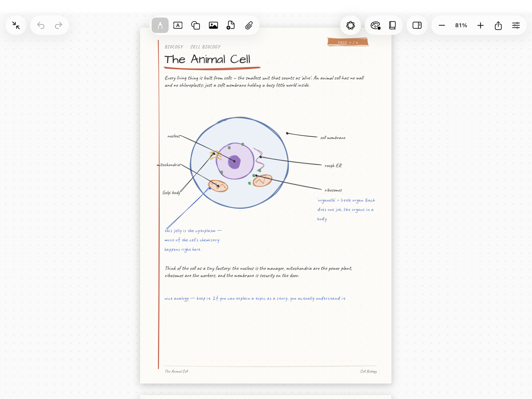The width and height of the screenshot is (532, 399).
Task: Undo the last action
Action: 41,25
